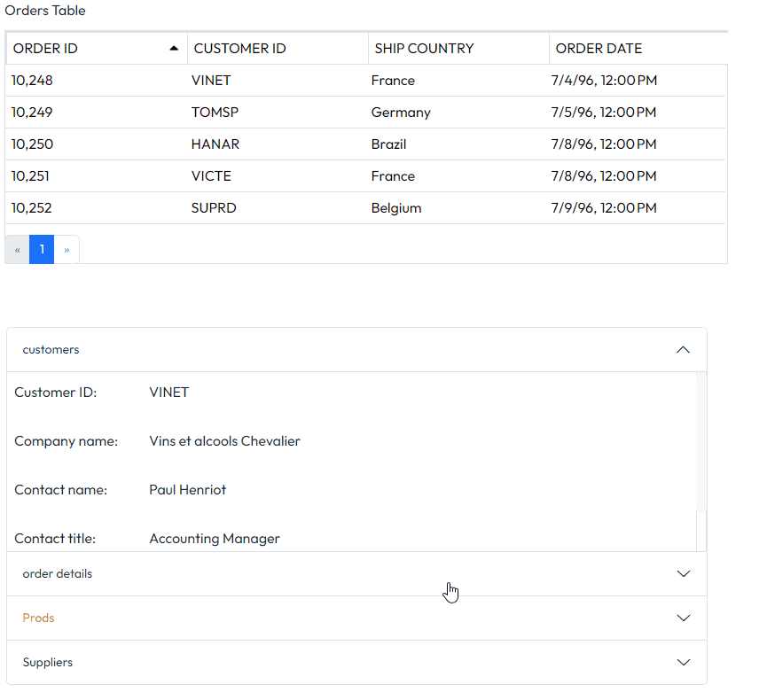
Task: Select page 1 in pagination
Action: pos(42,250)
